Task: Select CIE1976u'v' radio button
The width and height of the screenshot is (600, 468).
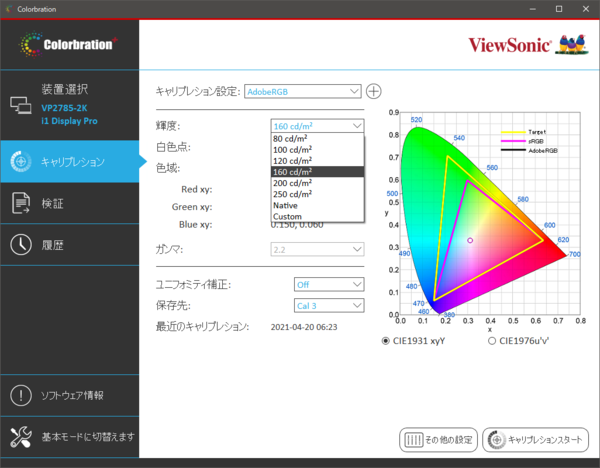Action: [x=492, y=341]
